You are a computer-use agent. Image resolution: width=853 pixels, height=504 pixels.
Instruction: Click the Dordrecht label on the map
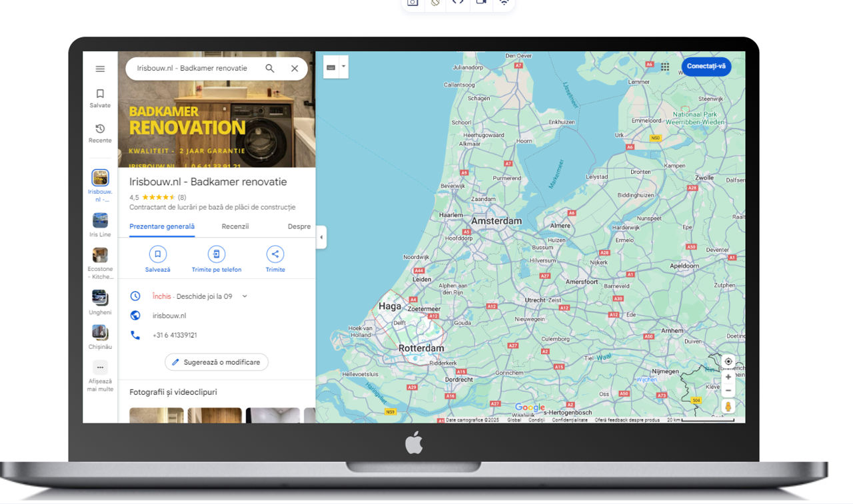pyautogui.click(x=458, y=379)
